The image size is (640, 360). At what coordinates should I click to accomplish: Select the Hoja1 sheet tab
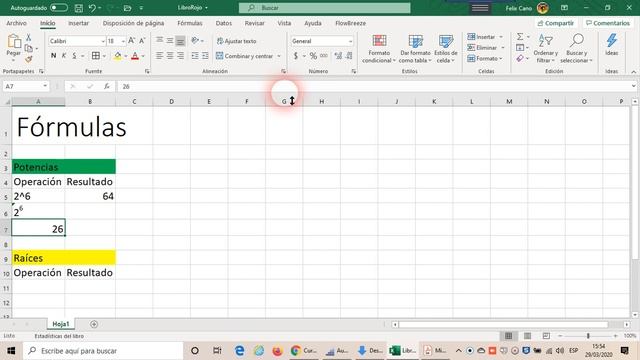(x=61, y=324)
